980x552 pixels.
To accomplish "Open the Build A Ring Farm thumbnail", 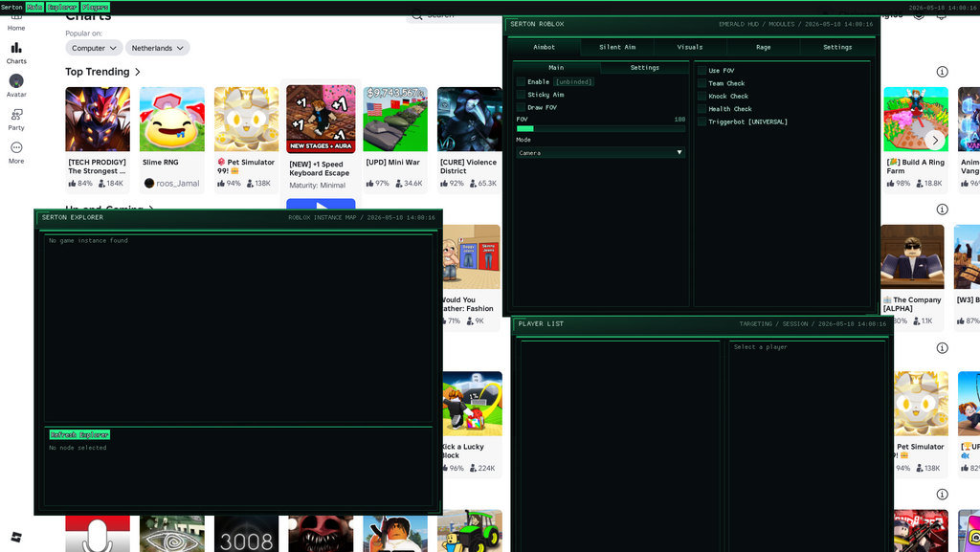I will pos(916,119).
